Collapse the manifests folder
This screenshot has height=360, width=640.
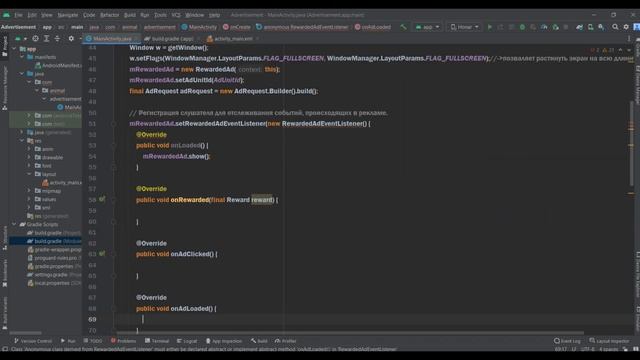point(22,57)
